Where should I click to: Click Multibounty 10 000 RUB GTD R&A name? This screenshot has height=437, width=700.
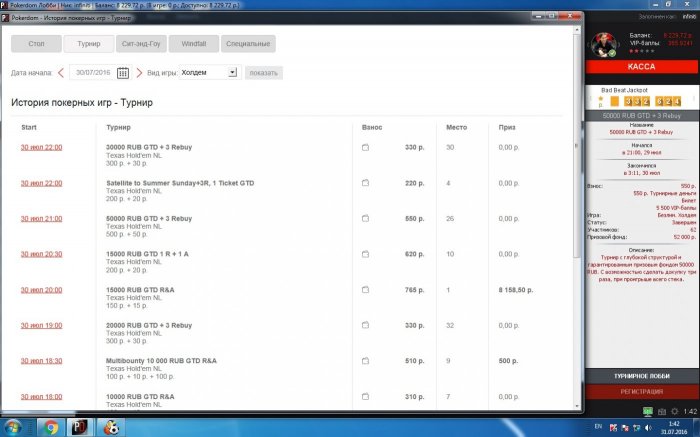pyautogui.click(x=161, y=361)
